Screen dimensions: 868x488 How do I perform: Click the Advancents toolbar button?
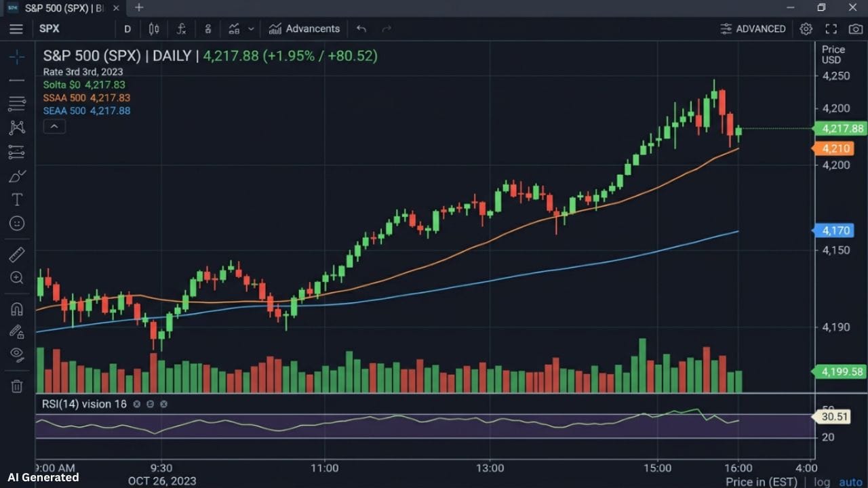pyautogui.click(x=304, y=29)
